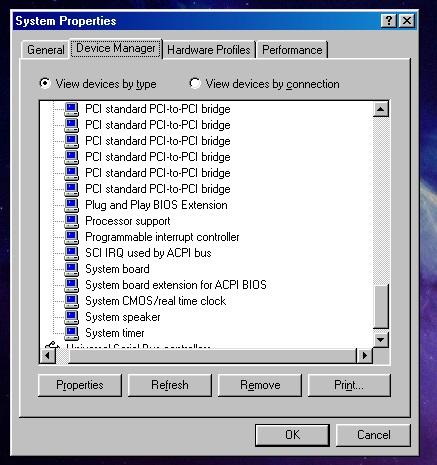437x465 pixels.
Task: Open the Performance tab
Action: pyautogui.click(x=292, y=50)
